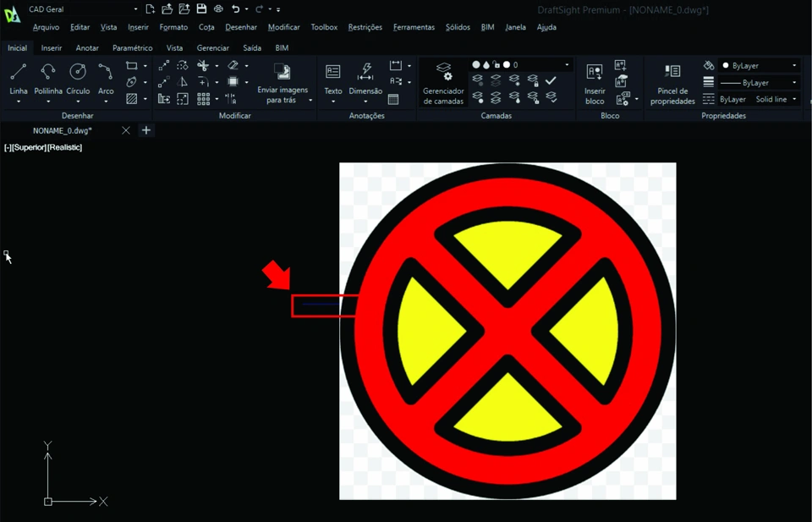Open the ByLayer line style dropdown
812x522 pixels.
[x=760, y=83]
